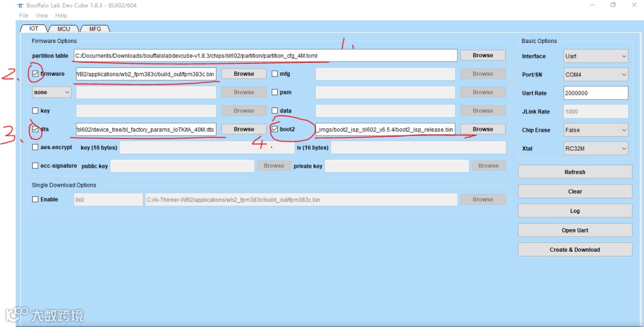Toggle the firmware checkbox
The height and width of the screenshot is (327, 644).
35,74
